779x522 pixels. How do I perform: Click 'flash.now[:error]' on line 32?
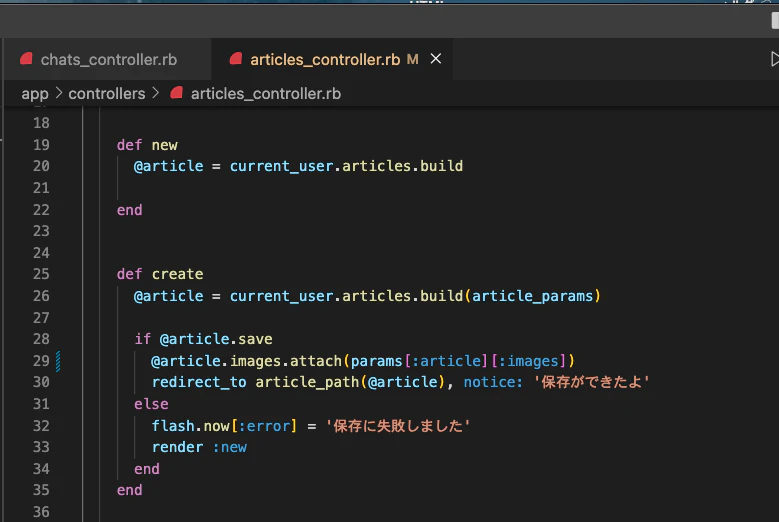pos(224,426)
